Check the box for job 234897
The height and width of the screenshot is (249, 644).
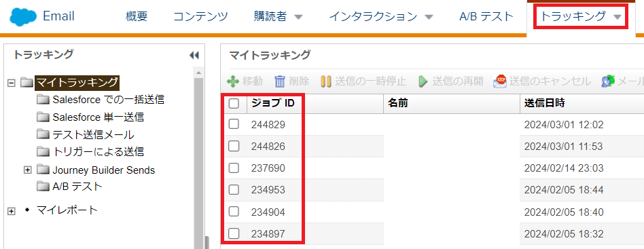pos(234,234)
